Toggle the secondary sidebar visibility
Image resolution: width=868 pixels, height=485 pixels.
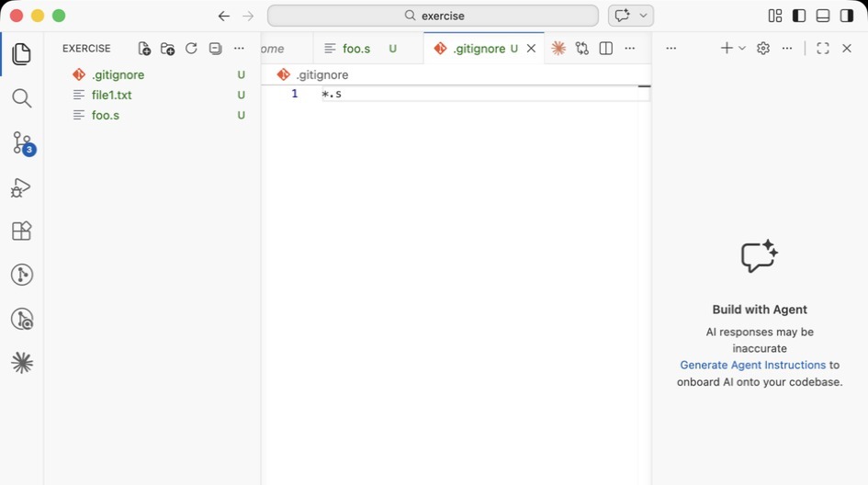click(x=847, y=16)
